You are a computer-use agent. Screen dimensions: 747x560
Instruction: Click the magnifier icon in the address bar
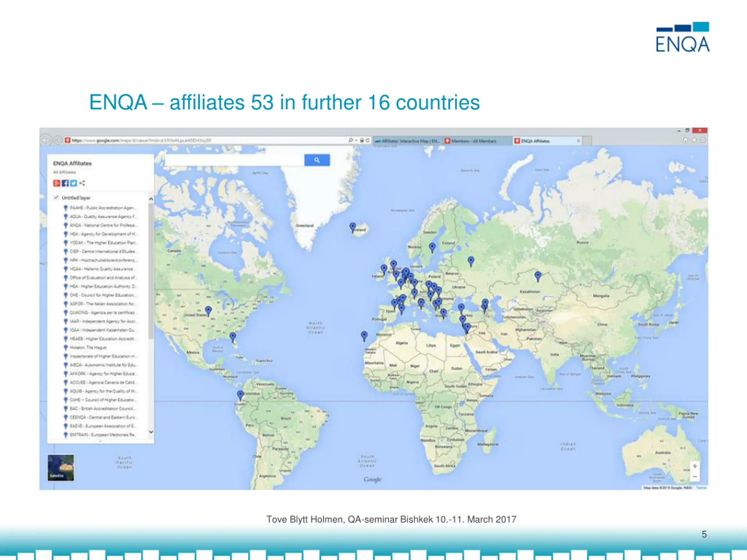[351, 140]
